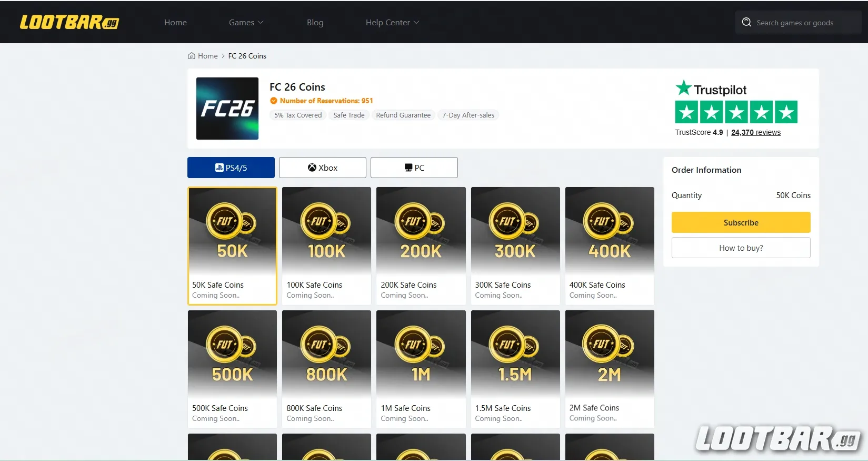Click the How to buy? button
The width and height of the screenshot is (868, 461).
click(x=741, y=248)
